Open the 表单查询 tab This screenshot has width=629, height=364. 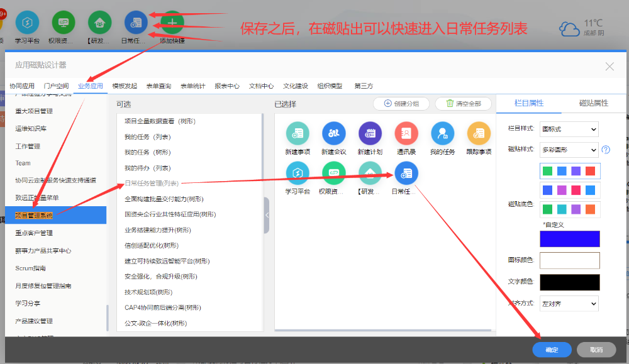158,86
